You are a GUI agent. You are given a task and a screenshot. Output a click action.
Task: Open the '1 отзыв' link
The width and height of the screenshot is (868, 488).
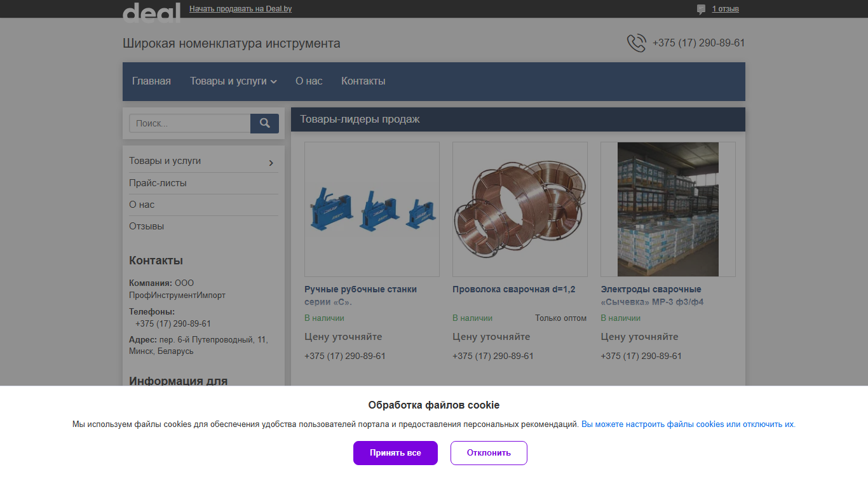pyautogui.click(x=725, y=9)
